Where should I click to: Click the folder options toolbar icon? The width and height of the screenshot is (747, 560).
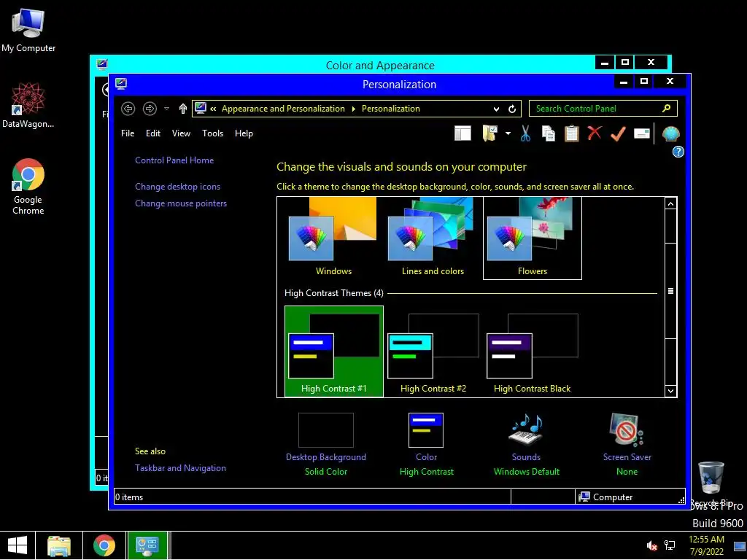pyautogui.click(x=490, y=133)
